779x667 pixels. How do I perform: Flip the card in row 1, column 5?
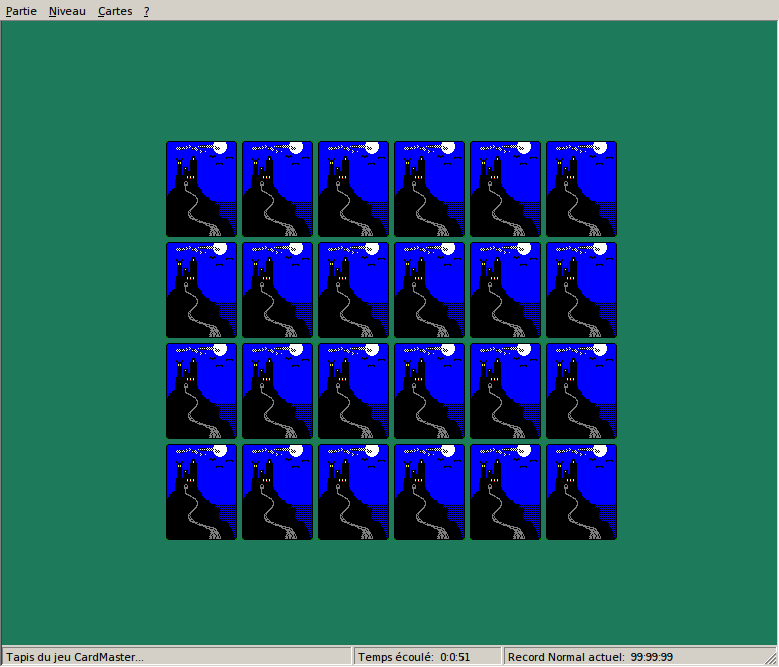tap(505, 189)
